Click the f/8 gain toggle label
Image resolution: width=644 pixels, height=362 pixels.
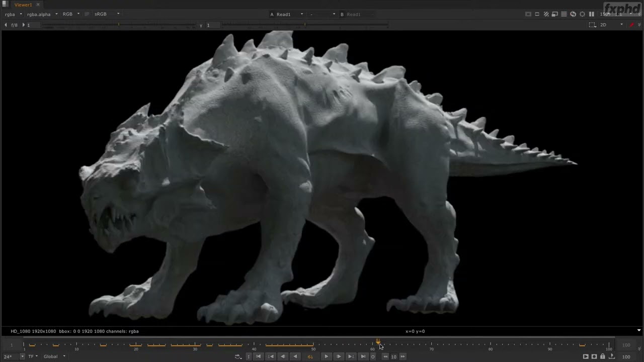[14, 25]
